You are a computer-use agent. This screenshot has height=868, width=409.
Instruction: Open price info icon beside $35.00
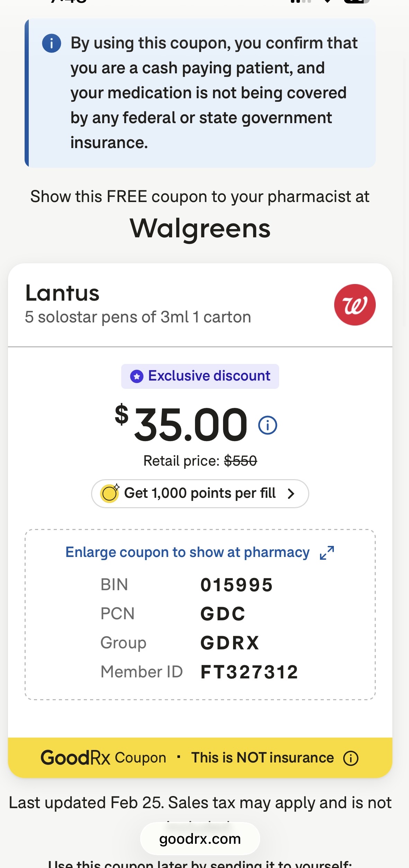click(x=267, y=425)
